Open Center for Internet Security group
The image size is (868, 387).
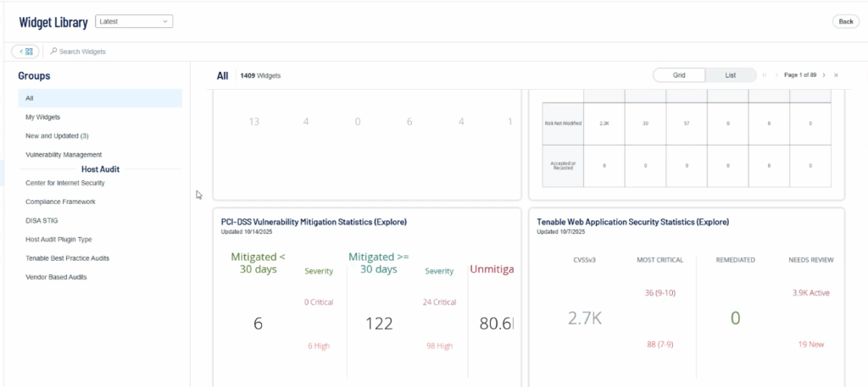pyautogui.click(x=64, y=183)
